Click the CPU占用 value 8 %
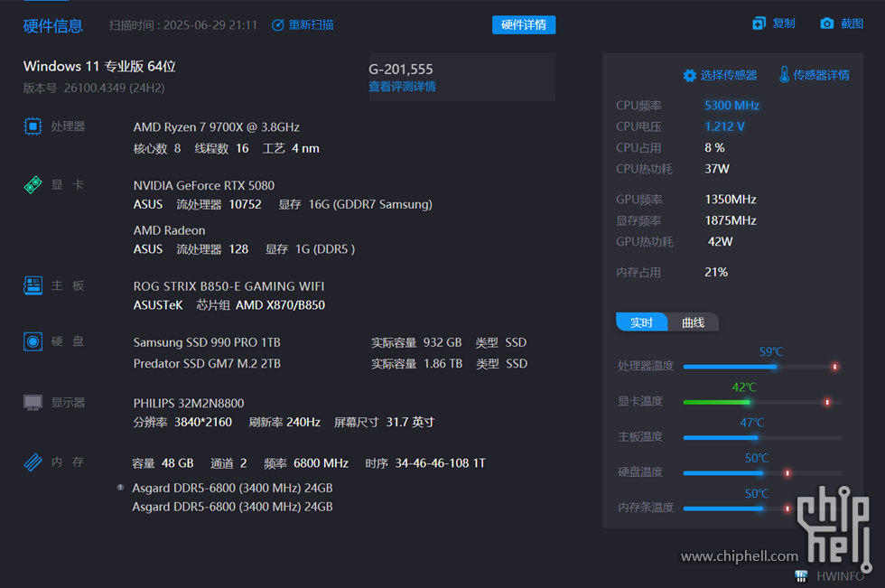This screenshot has width=885, height=588. (x=714, y=148)
